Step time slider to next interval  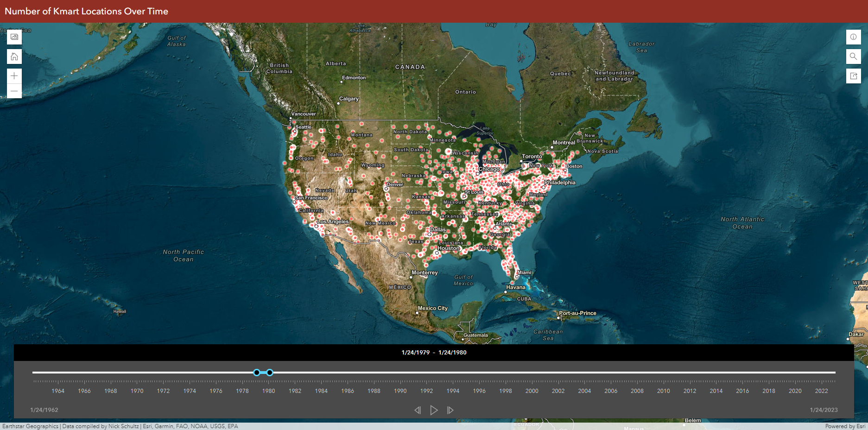pos(450,410)
